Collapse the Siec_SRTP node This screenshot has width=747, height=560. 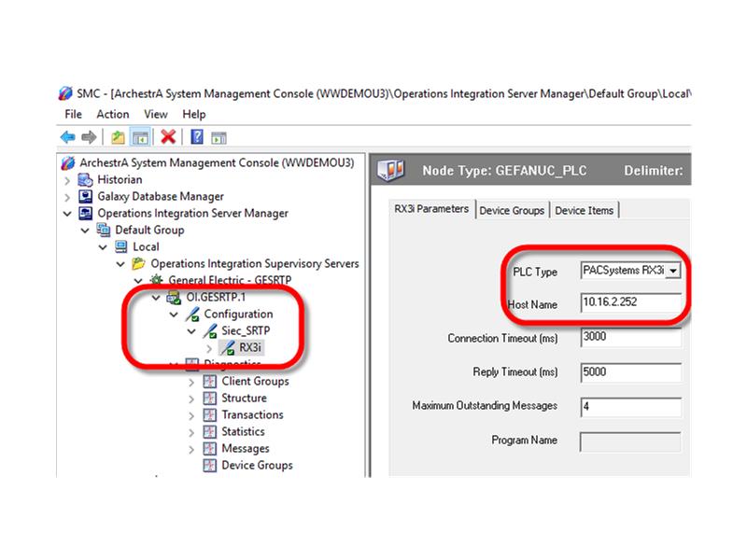(x=191, y=331)
